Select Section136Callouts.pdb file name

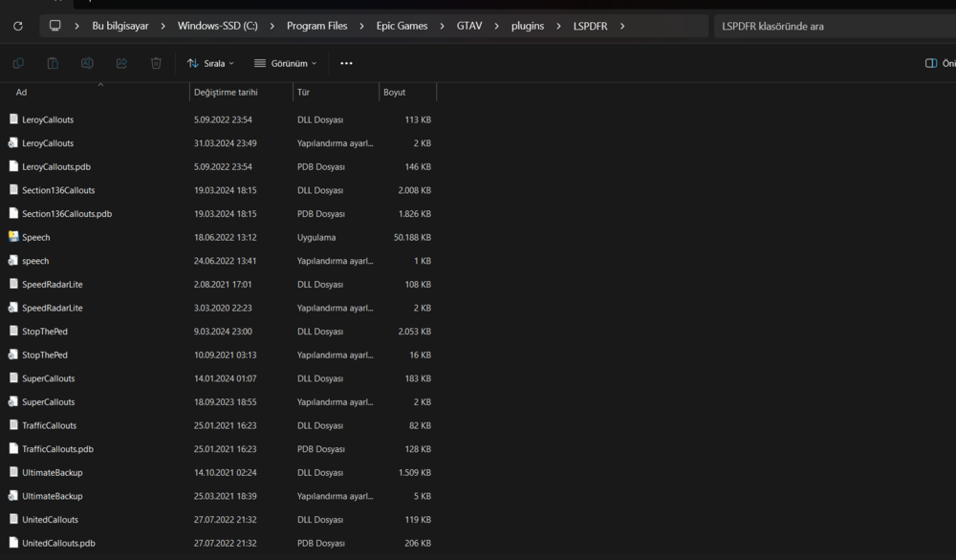(67, 214)
